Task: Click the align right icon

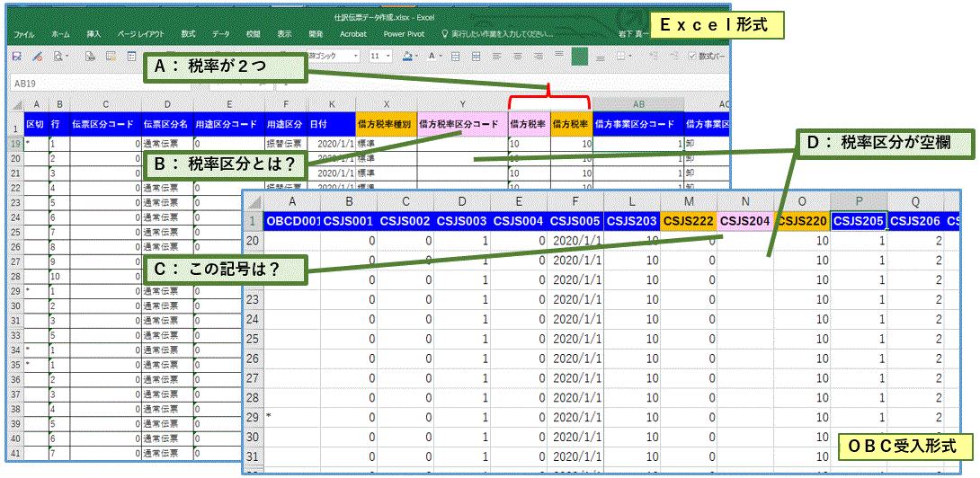Action: 539,56
